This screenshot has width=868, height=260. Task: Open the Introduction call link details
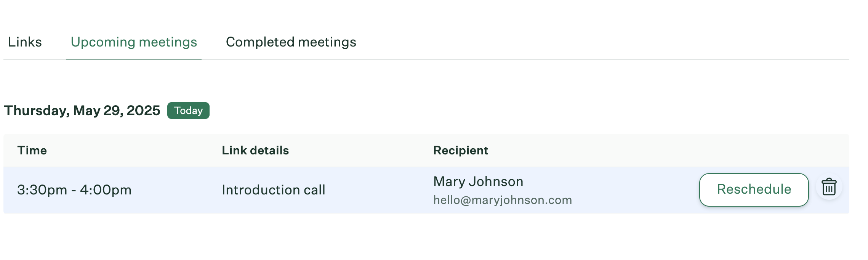coord(273,190)
